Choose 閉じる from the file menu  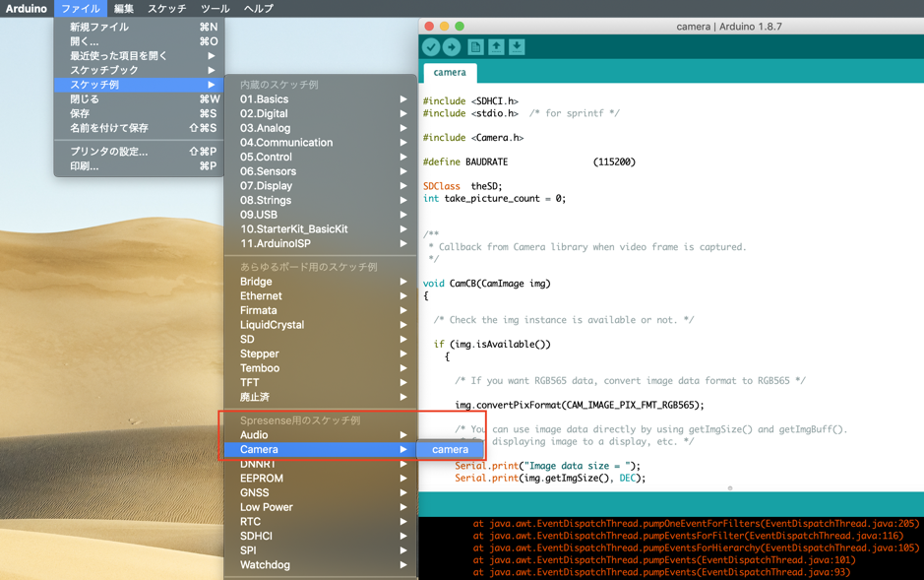pyautogui.click(x=139, y=99)
